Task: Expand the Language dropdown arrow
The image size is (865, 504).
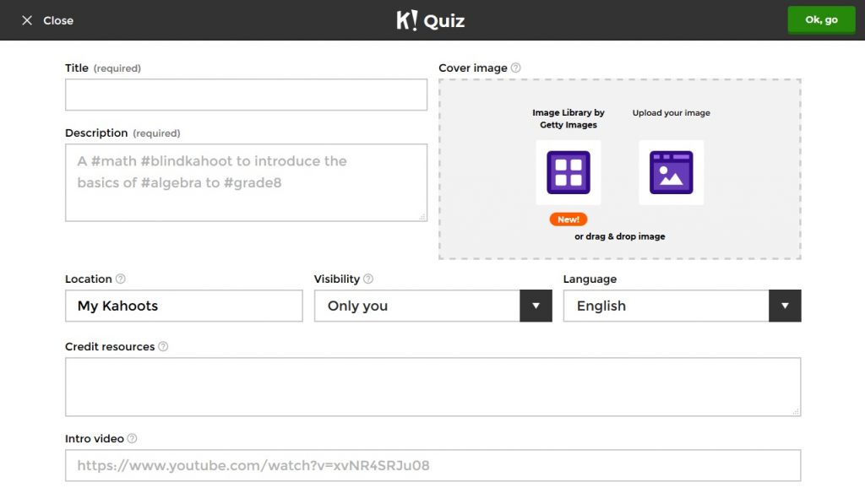Action: pos(785,306)
